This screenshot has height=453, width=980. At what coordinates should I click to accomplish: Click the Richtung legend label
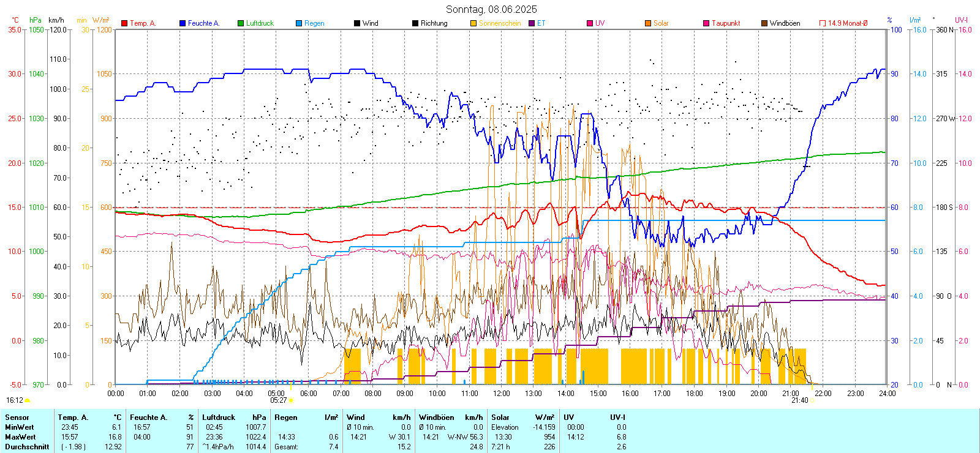(434, 23)
